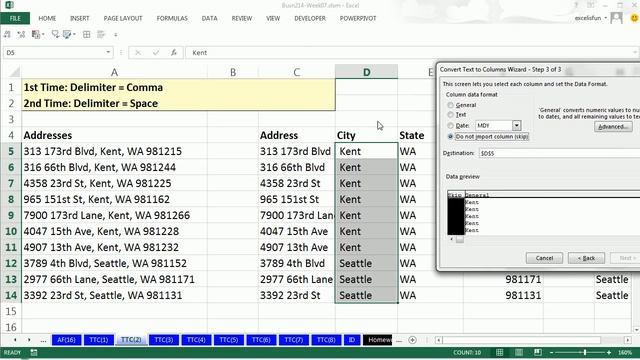The image size is (640, 360).
Task: Expand the Name Box dropdown arrow
Action: coord(108,52)
